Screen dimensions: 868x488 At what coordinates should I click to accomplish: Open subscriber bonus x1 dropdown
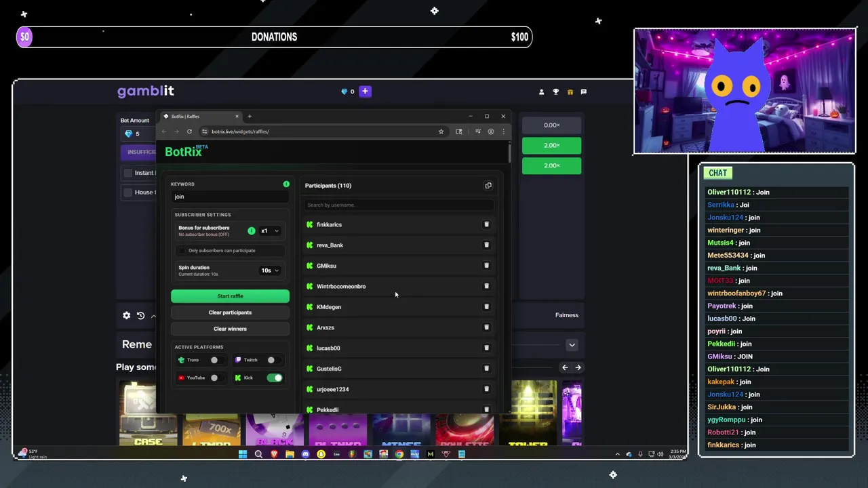(x=270, y=230)
